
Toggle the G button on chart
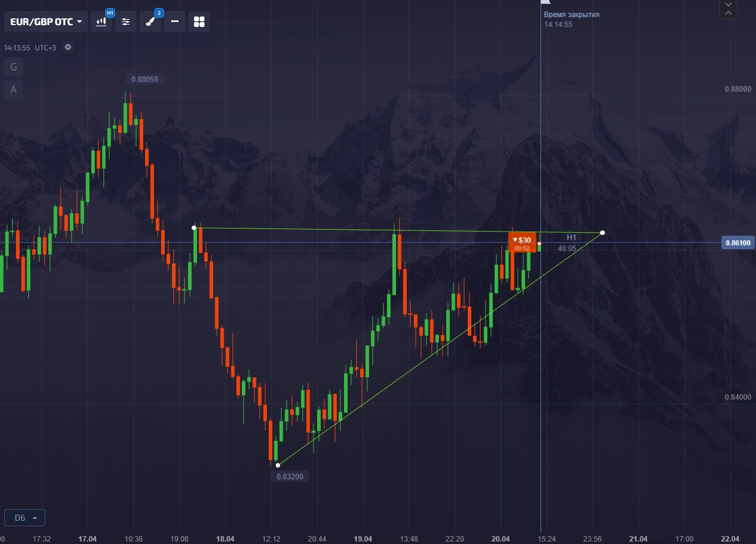pyautogui.click(x=13, y=66)
